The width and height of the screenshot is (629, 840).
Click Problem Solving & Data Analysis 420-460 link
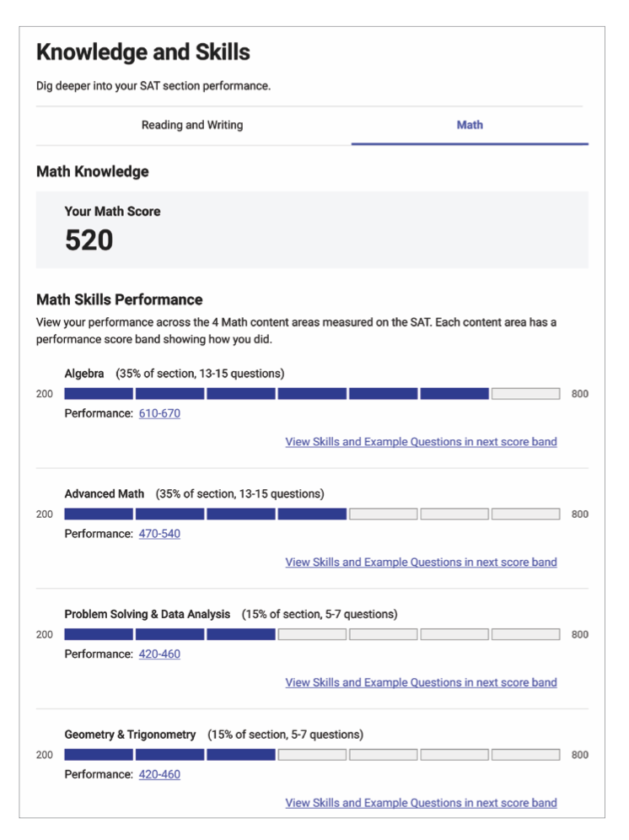pos(159,654)
